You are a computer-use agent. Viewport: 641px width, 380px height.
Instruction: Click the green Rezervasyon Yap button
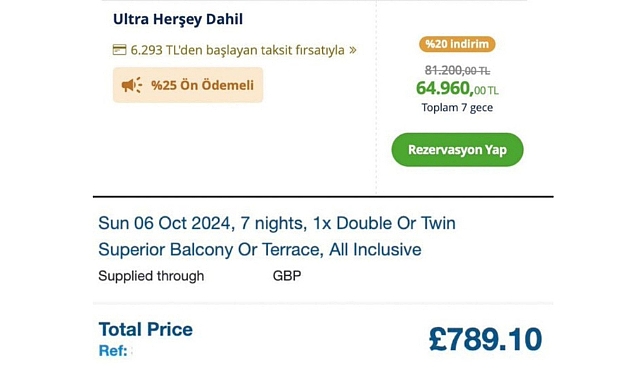(457, 150)
